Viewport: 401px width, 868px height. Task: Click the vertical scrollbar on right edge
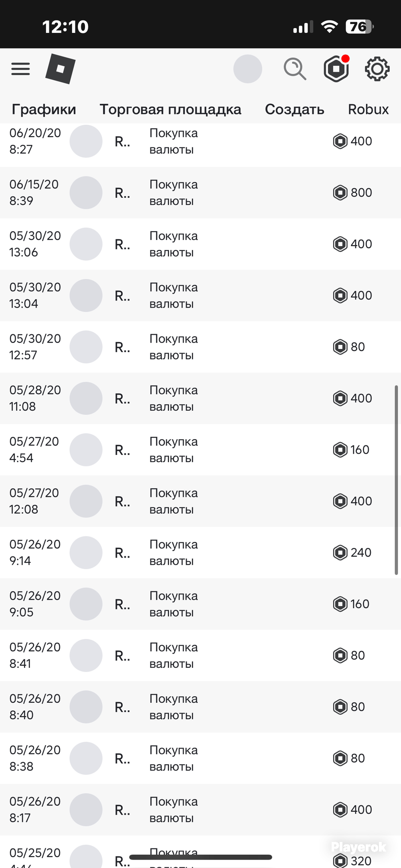(396, 480)
